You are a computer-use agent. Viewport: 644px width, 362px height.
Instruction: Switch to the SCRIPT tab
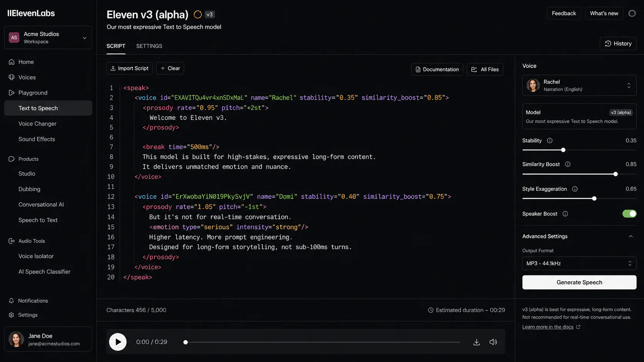[x=116, y=46]
